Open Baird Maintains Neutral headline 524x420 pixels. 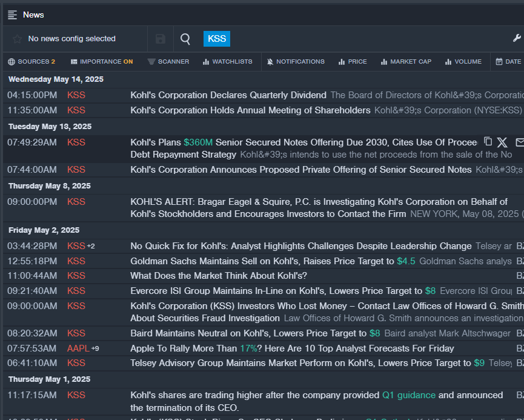coord(255,333)
